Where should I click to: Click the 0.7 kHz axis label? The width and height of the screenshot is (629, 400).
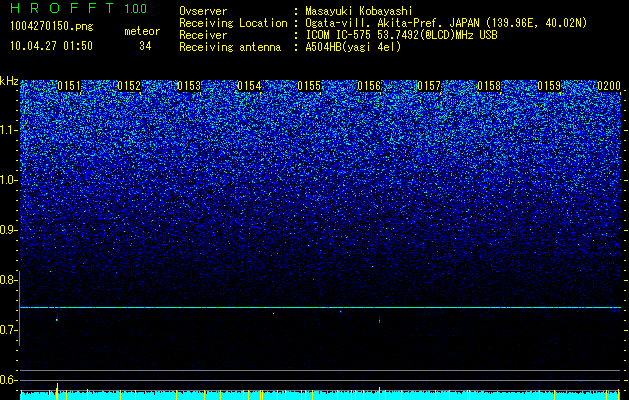[x=8, y=330]
